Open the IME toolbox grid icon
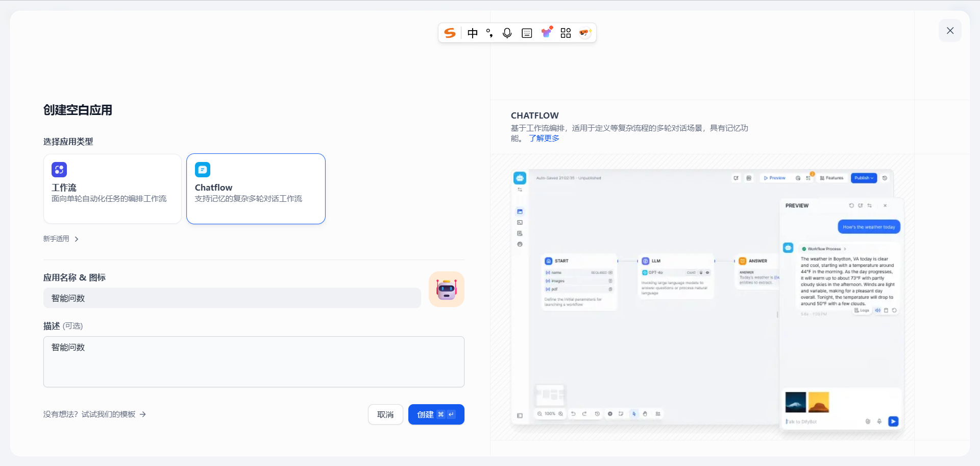Viewport: 980px width, 466px height. point(566,33)
